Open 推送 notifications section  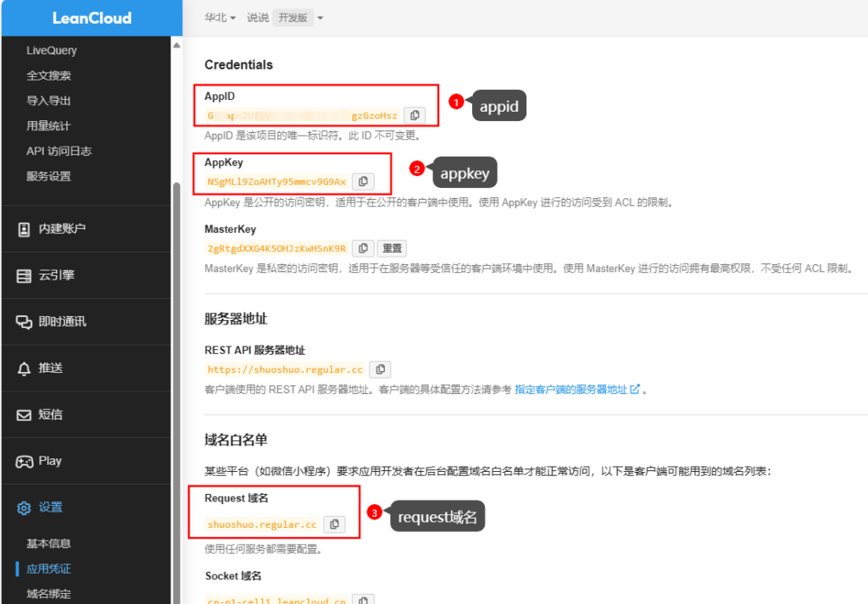click(x=50, y=368)
